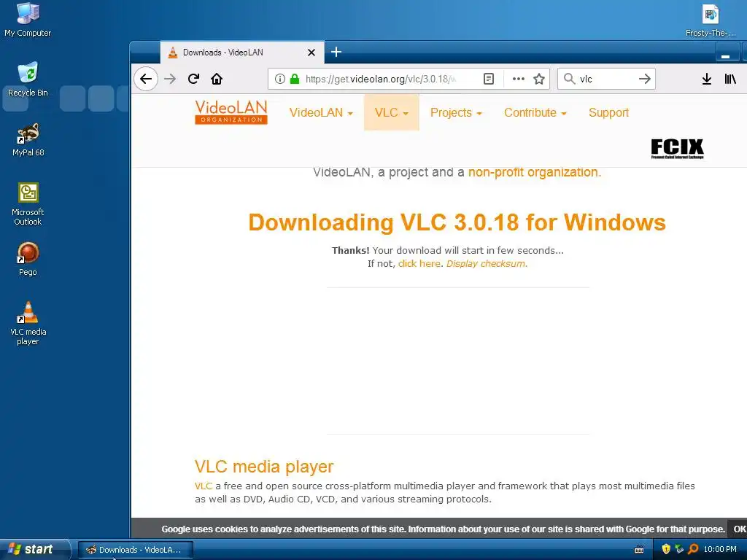Click the VLC media player heading link
The image size is (747, 560).
(x=264, y=467)
